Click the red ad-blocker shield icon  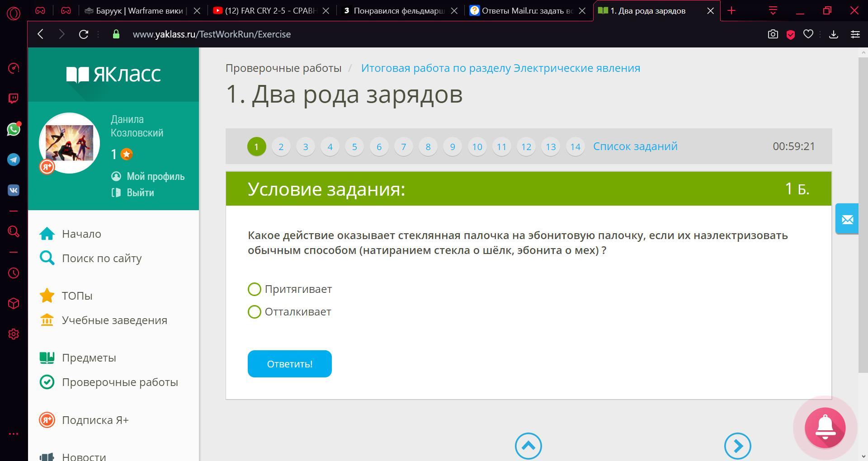click(x=791, y=35)
